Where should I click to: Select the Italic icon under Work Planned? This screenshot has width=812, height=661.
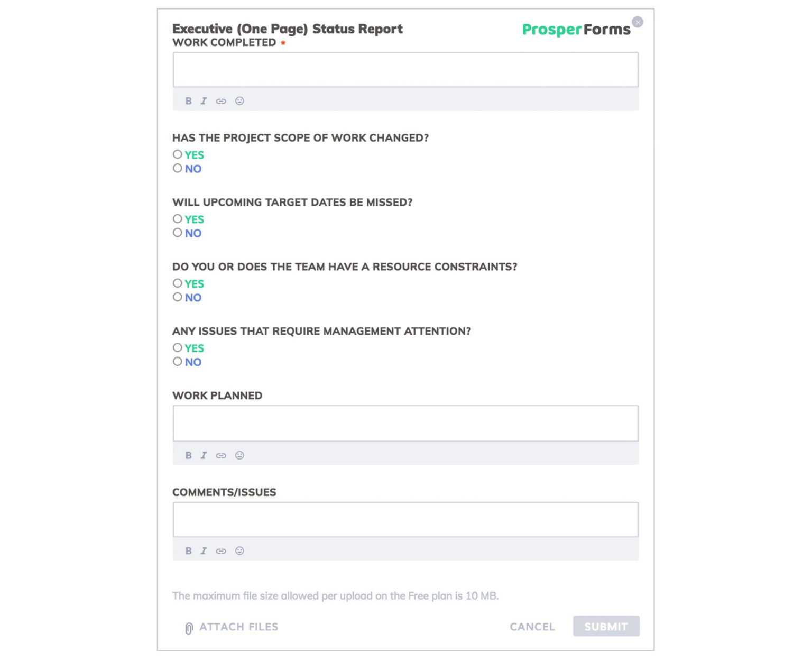coord(204,455)
